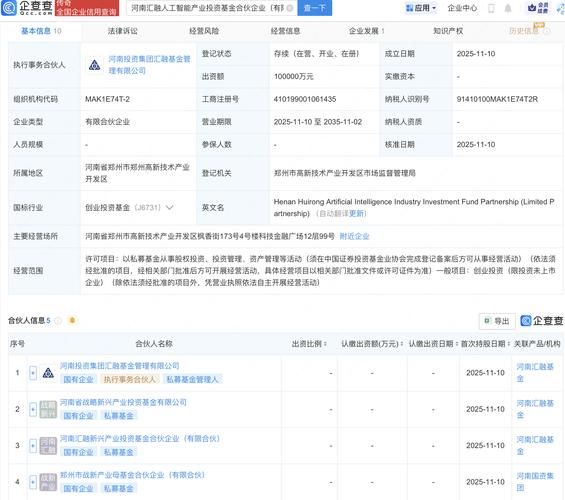Click the 私募基金 tag in row 2
This screenshot has height=500, width=565.
click(119, 416)
